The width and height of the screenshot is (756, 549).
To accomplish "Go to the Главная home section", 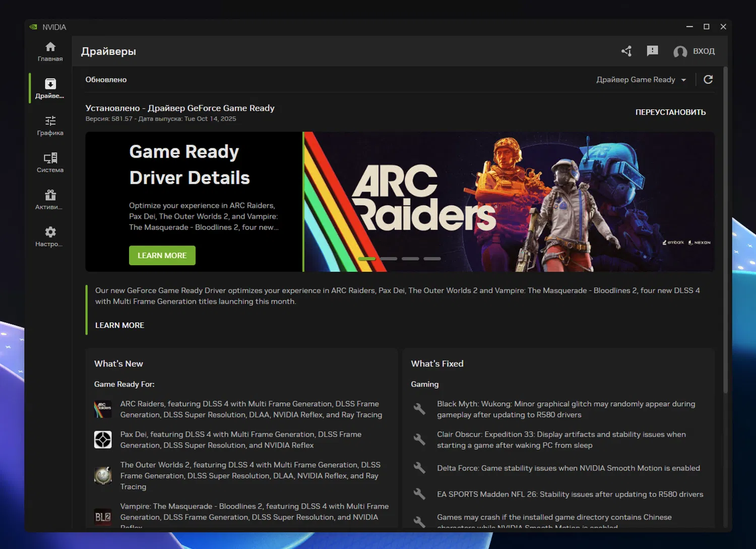I will click(x=50, y=51).
